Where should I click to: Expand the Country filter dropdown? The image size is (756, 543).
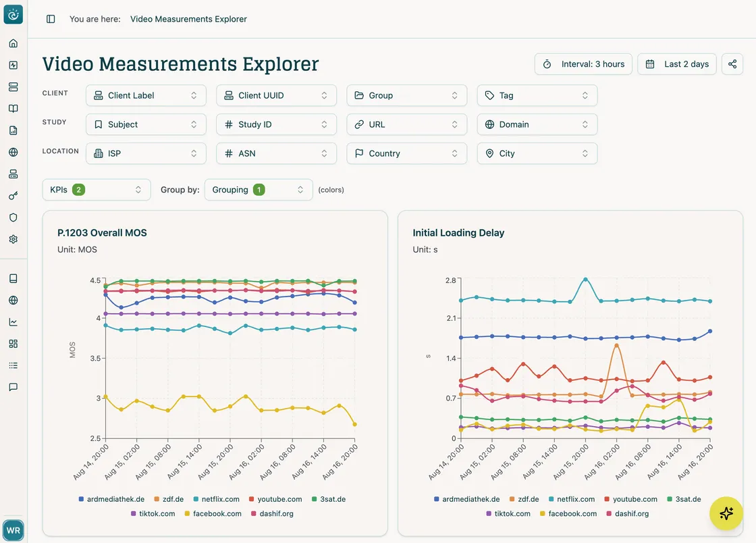point(406,153)
